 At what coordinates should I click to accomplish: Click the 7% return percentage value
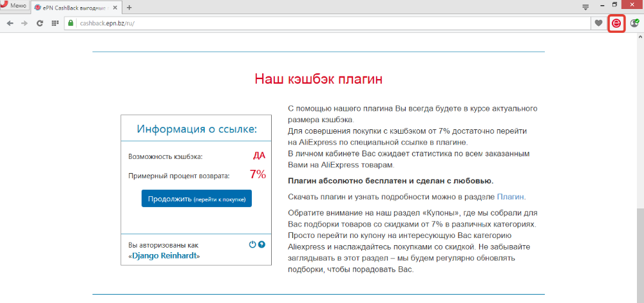point(258,174)
